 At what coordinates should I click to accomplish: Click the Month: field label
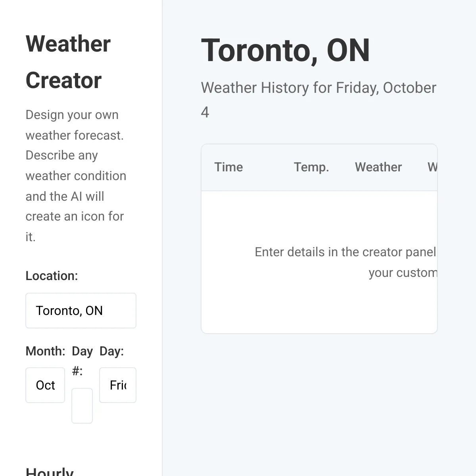click(45, 351)
